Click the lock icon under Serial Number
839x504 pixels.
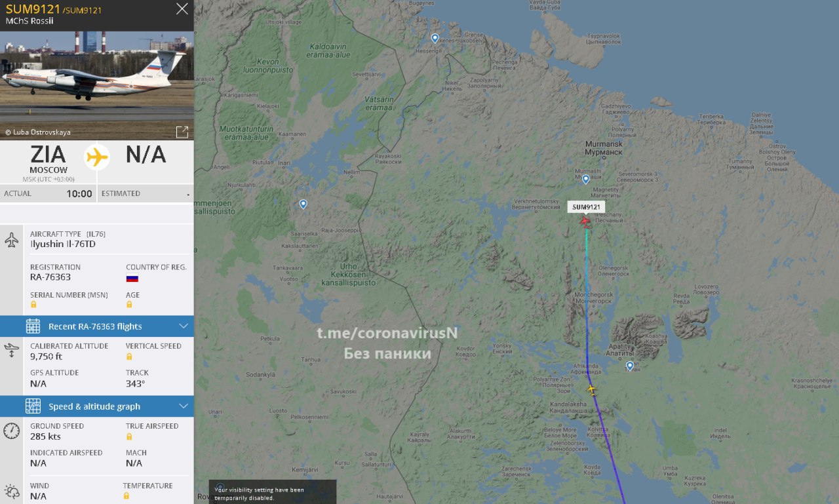pos(33,304)
